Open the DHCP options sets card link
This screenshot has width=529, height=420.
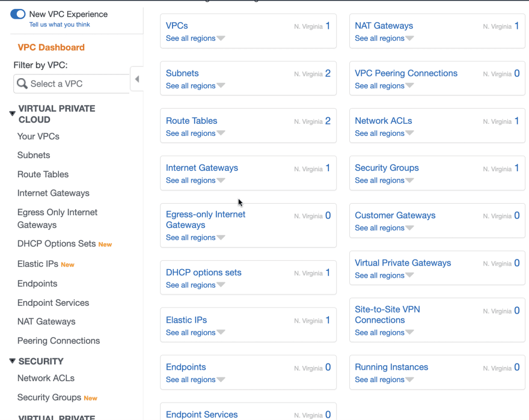tap(203, 272)
